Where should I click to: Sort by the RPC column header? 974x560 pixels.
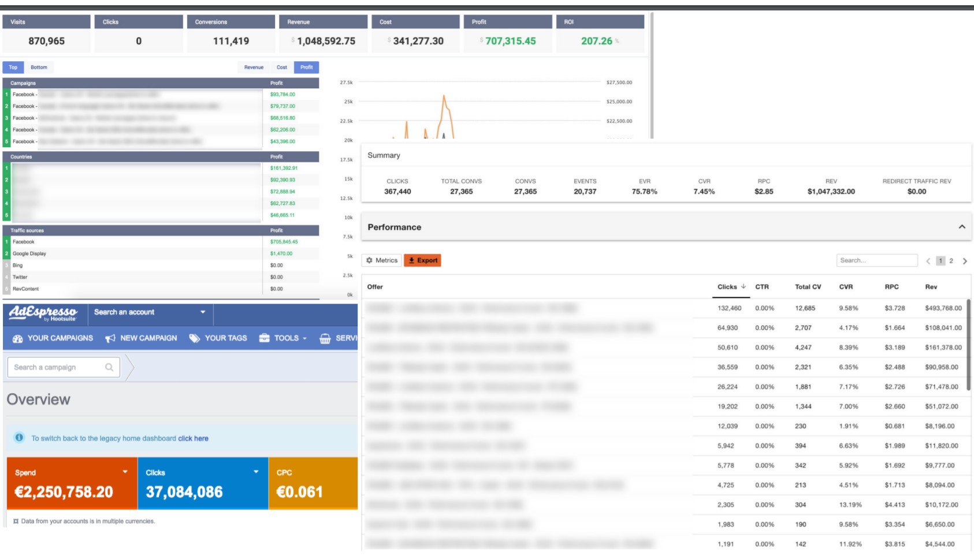891,287
